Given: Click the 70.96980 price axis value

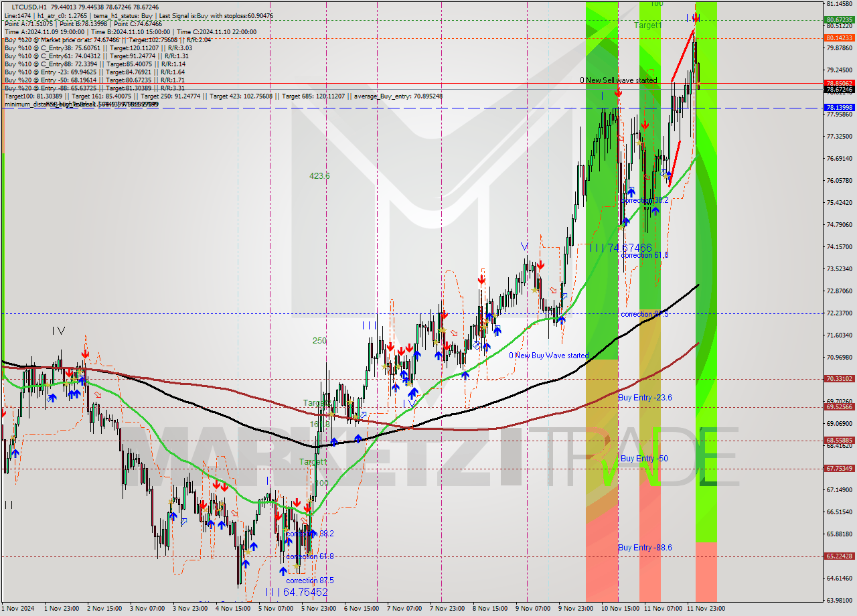Looking at the screenshot, I should 839,357.
